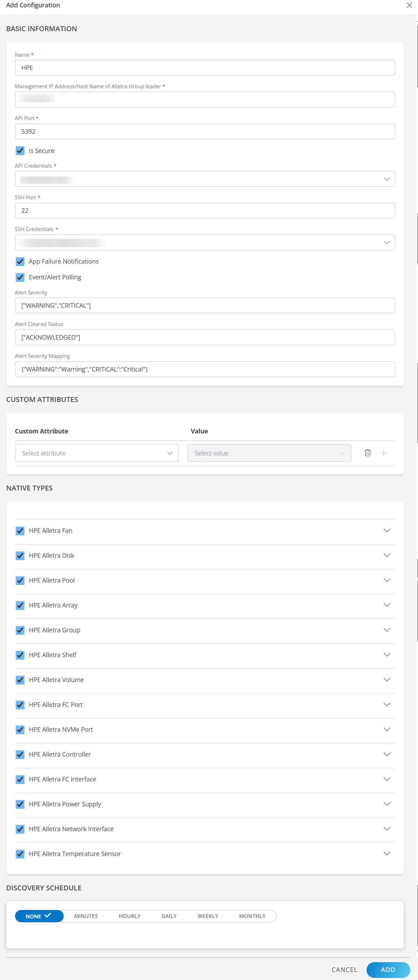The width and height of the screenshot is (418, 980).
Task: Uncheck HPE Alletra Temperature Sensor native type
Action: point(20,854)
